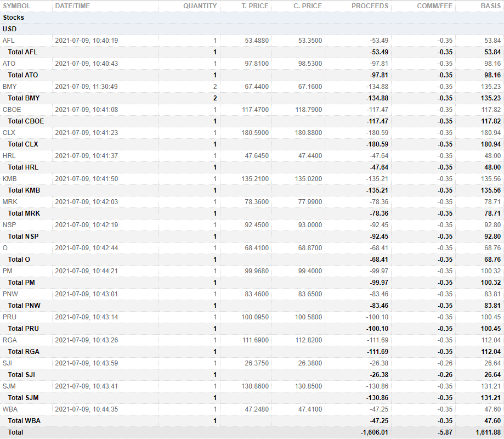Click the QUANTITY column header
The height and width of the screenshot is (439, 504).
pyautogui.click(x=200, y=6)
